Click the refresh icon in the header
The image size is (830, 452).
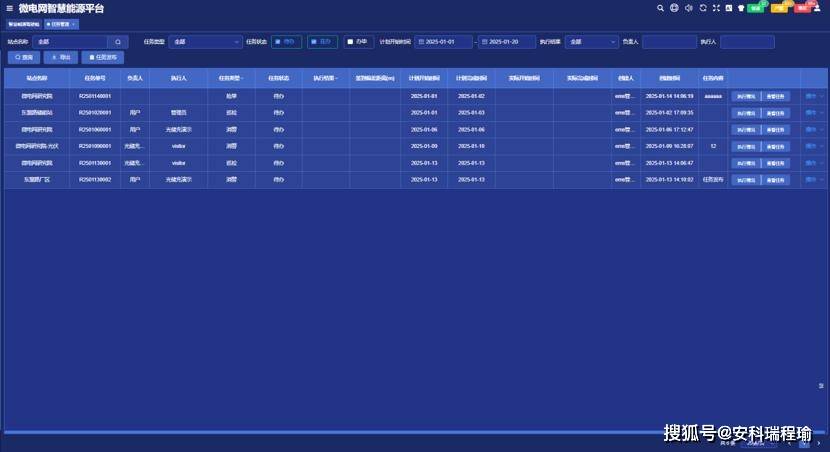703,8
